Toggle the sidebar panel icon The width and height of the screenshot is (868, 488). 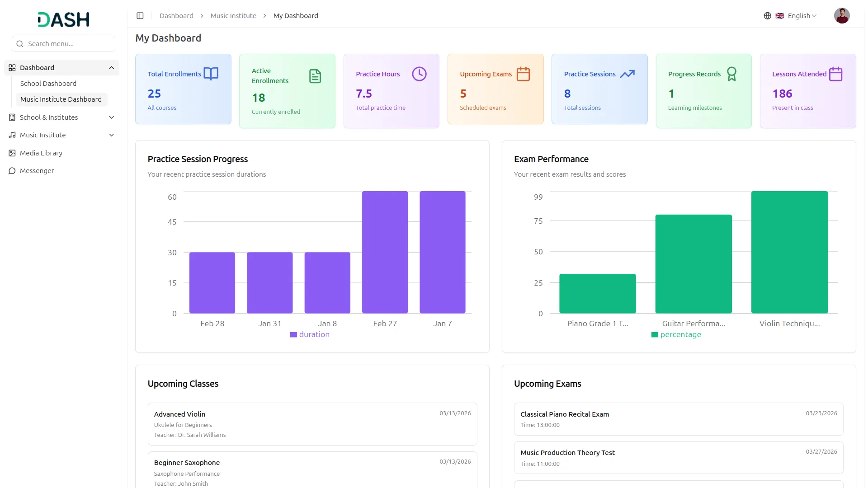tap(140, 16)
